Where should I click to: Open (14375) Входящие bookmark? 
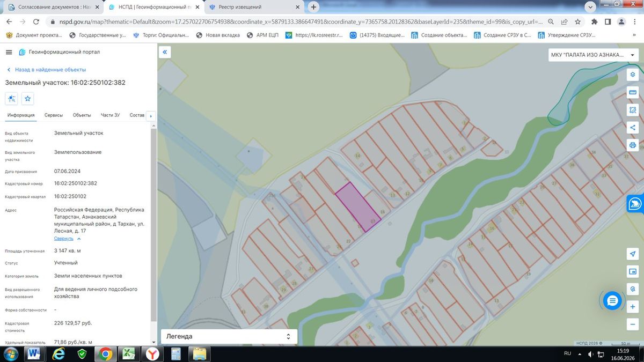377,35
